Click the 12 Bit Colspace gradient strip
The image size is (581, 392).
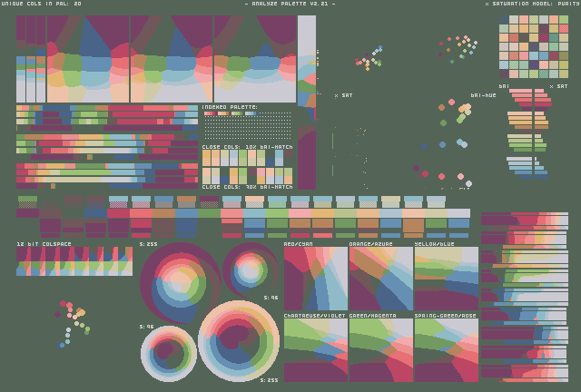pos(74,261)
